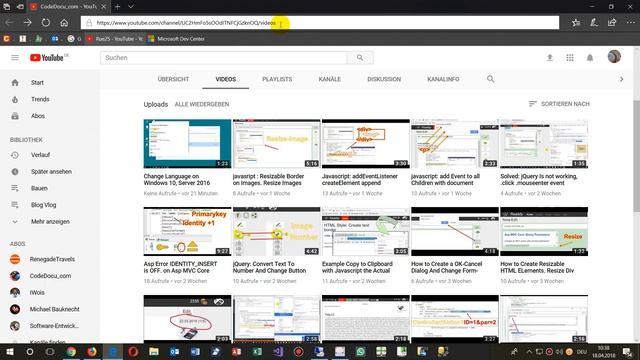Click title Solved: jQuery is not working
640x360 pixels.
tap(539, 180)
